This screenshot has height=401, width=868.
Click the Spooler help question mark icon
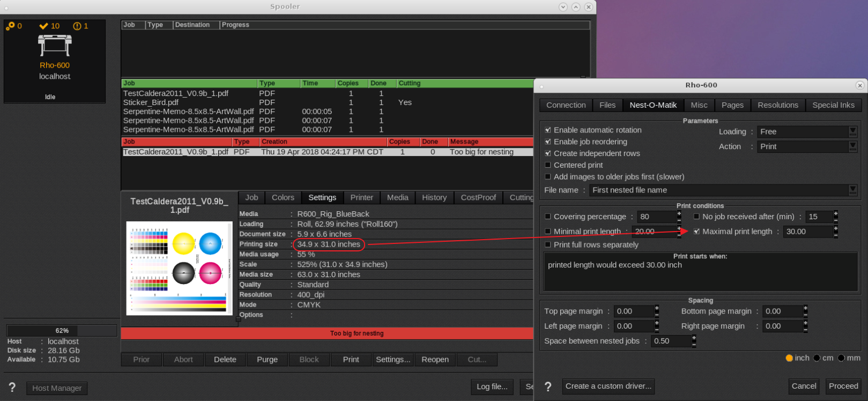click(12, 388)
